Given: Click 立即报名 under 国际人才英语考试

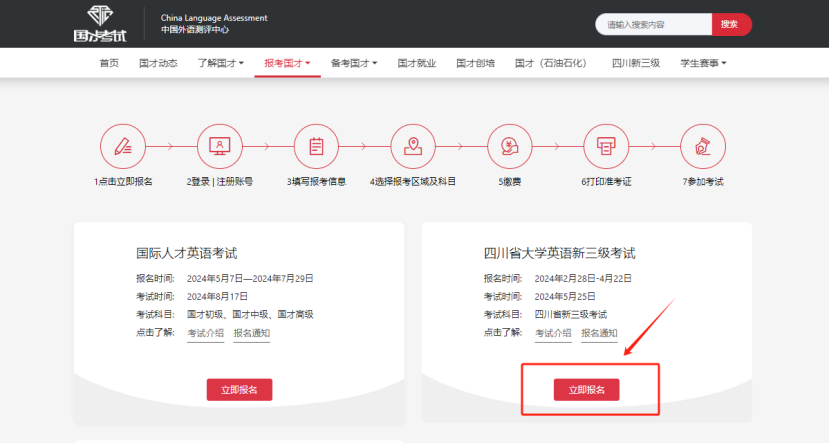Looking at the screenshot, I should tap(239, 390).
